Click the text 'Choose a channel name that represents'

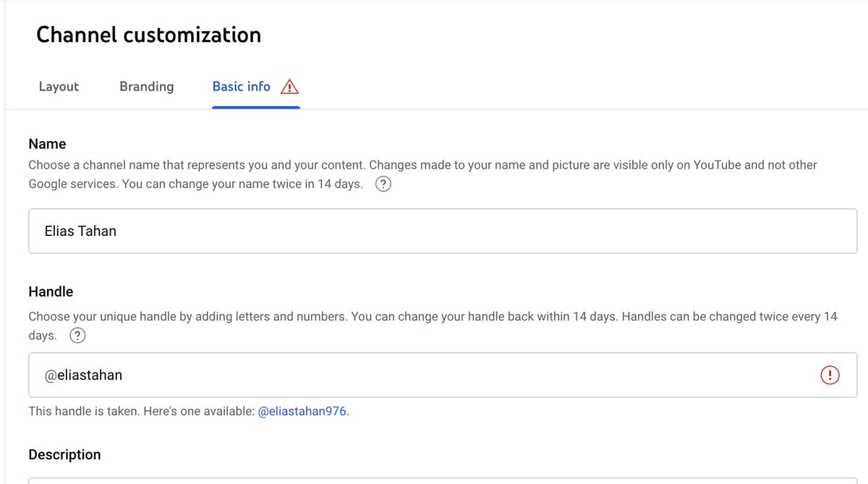134,165
